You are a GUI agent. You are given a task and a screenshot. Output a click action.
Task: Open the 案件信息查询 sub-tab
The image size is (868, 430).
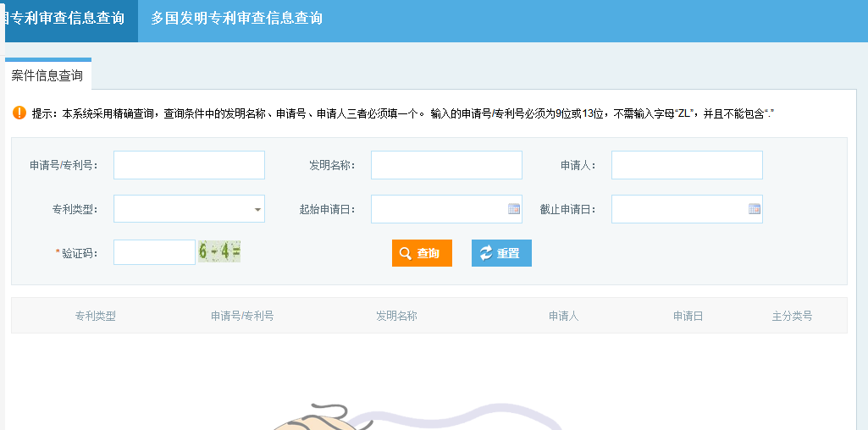coord(47,75)
